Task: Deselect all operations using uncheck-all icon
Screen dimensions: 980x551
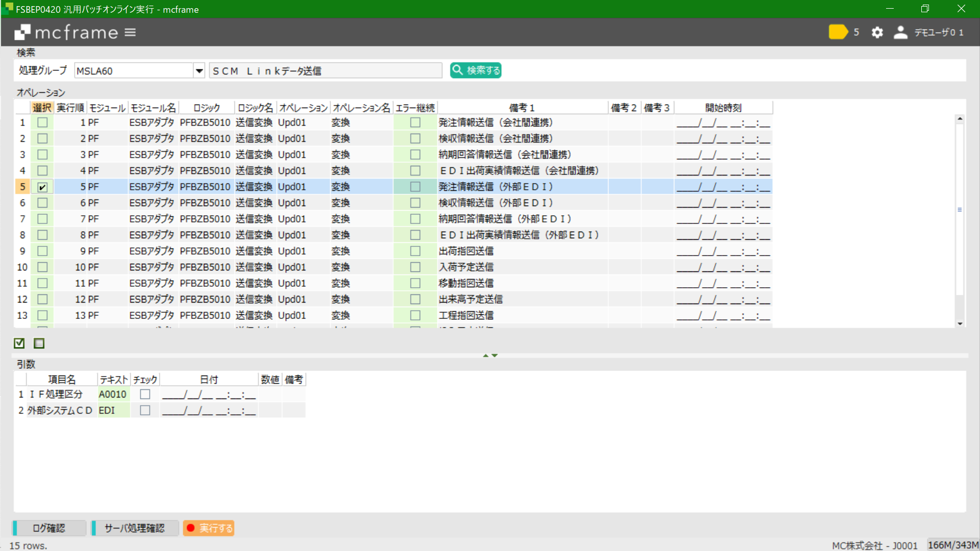Action: point(39,343)
